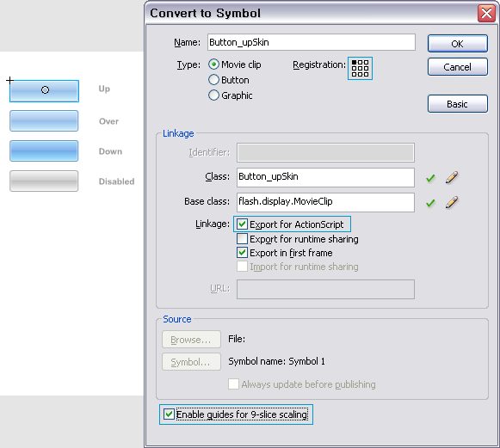Select the Button type radio button

coord(213,80)
